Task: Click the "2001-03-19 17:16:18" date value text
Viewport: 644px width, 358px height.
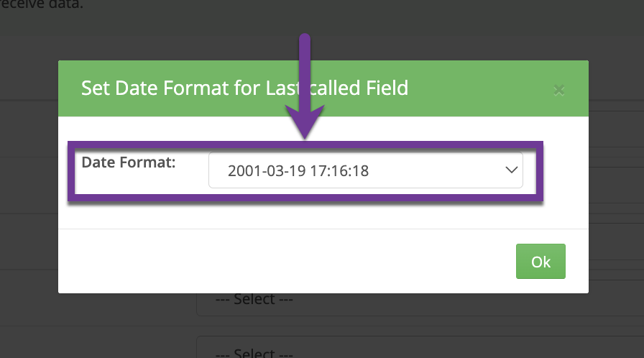Action: point(298,171)
